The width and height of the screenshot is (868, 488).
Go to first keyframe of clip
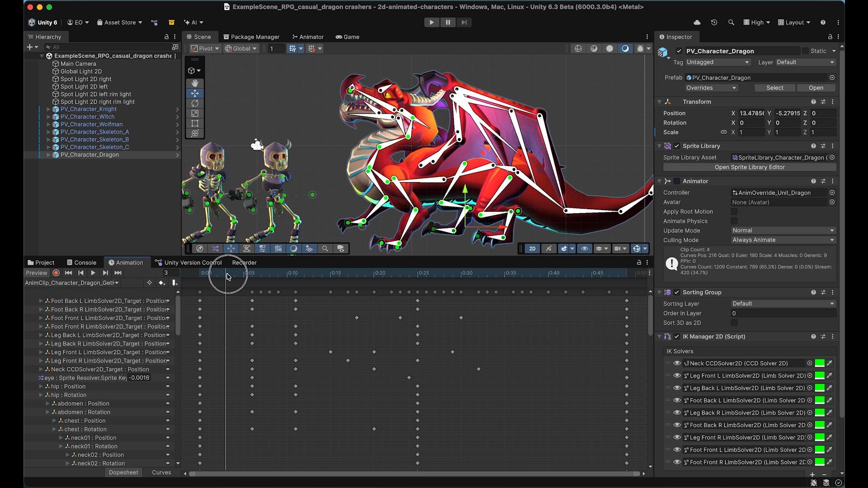coord(68,273)
